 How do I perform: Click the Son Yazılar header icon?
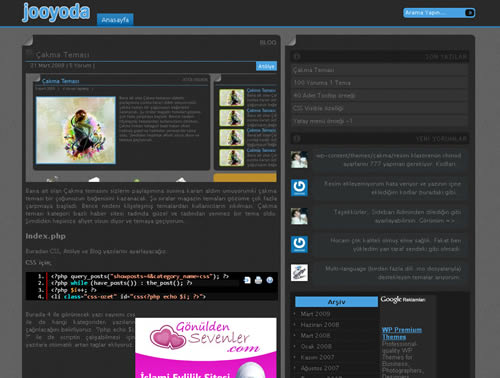(297, 56)
